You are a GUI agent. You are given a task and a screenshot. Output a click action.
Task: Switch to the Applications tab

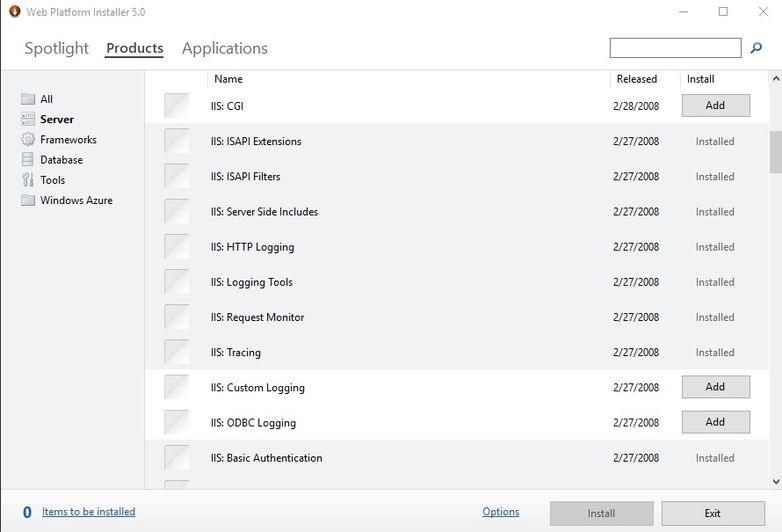pyautogui.click(x=224, y=48)
